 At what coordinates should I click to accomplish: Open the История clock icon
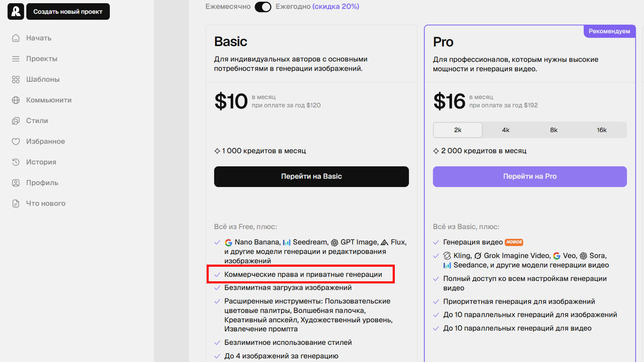[16, 162]
